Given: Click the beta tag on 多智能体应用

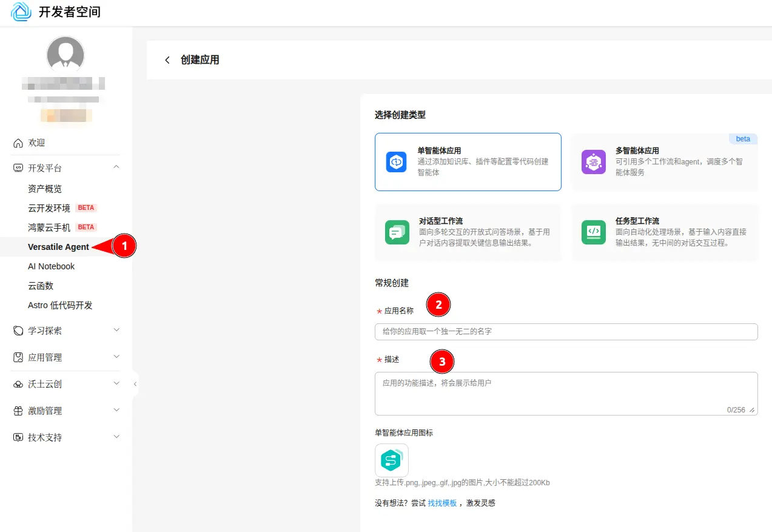Looking at the screenshot, I should [x=743, y=139].
